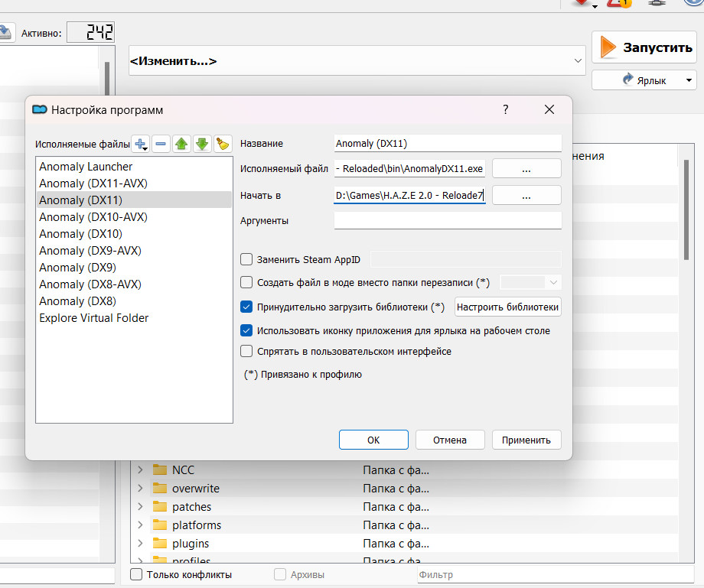Click the help question mark in dialog title
This screenshot has width=704, height=588.
click(506, 109)
